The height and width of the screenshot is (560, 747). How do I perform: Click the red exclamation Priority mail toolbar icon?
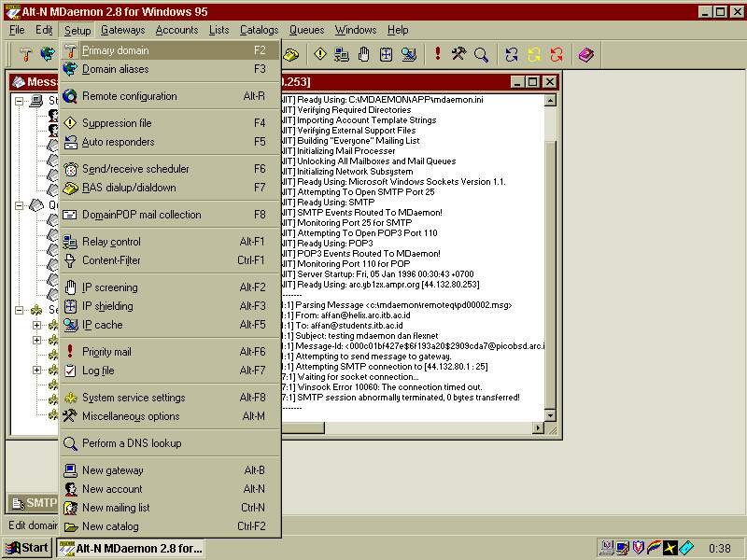(437, 54)
